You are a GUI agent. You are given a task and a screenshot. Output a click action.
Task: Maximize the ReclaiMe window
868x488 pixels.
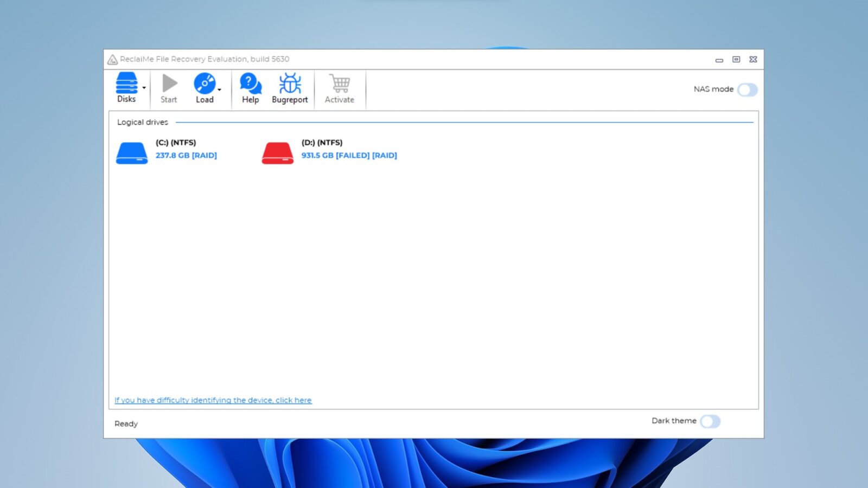point(736,60)
